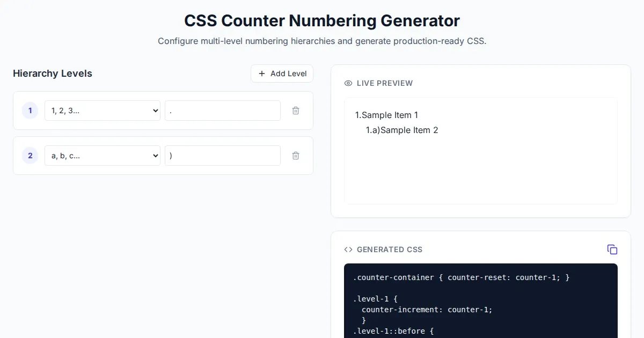Delete hierarchy level 2 with trash icon

click(x=296, y=156)
